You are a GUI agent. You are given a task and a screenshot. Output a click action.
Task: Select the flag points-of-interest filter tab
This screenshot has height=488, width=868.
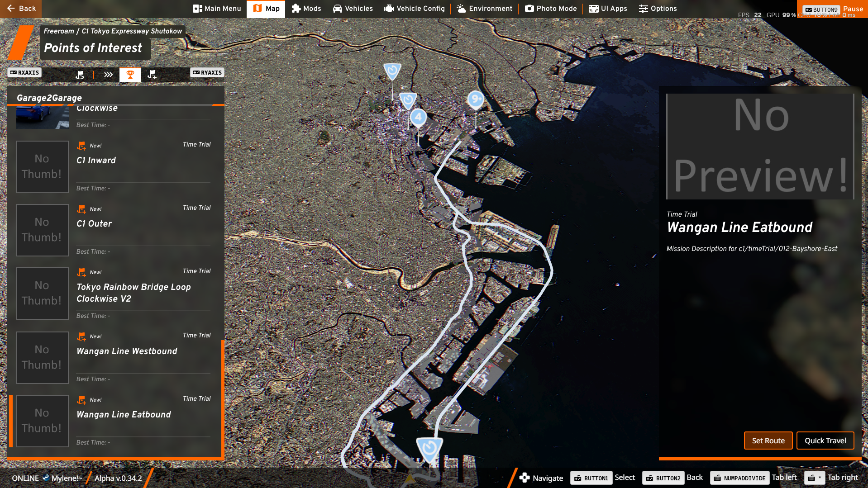point(80,75)
